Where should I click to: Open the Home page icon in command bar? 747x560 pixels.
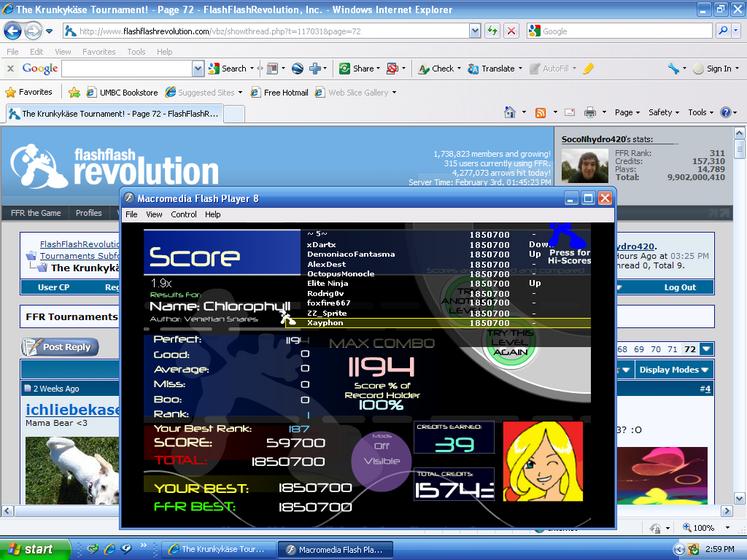coord(510,112)
